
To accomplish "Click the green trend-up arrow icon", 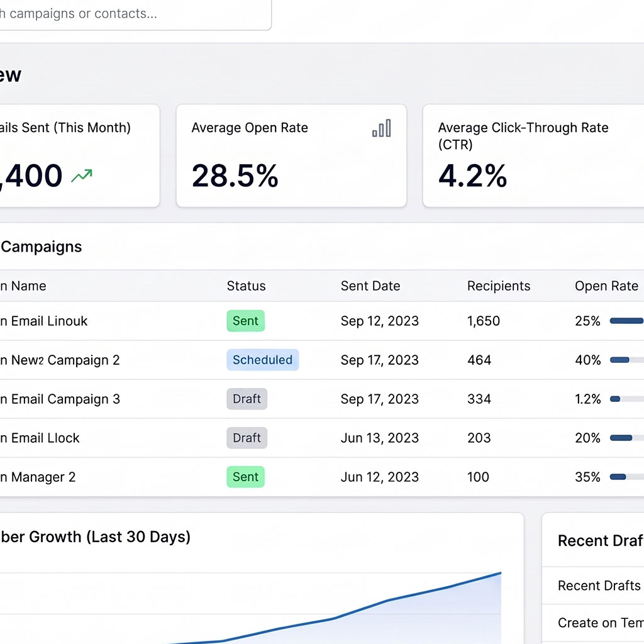I will tap(82, 176).
